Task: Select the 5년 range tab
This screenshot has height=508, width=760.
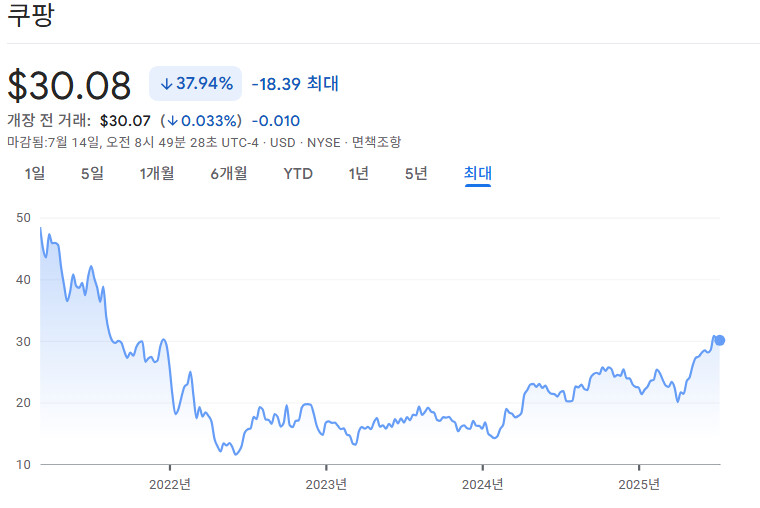Action: [x=416, y=173]
